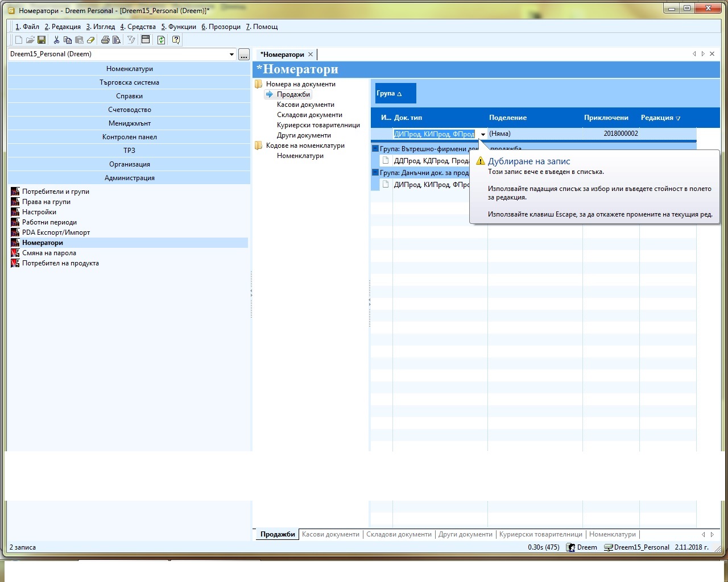Open the Док. тип dropdown arrow
The width and height of the screenshot is (728, 582).
click(x=483, y=134)
